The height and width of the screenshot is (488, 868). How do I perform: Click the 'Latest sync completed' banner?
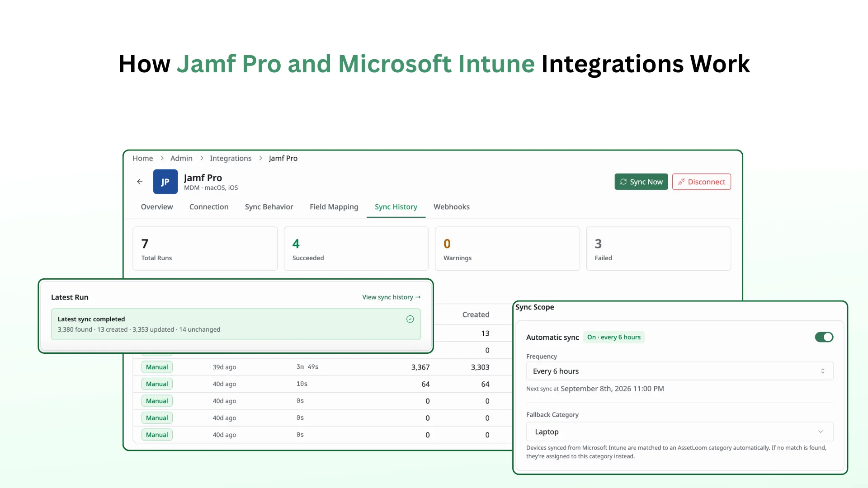coord(236,324)
